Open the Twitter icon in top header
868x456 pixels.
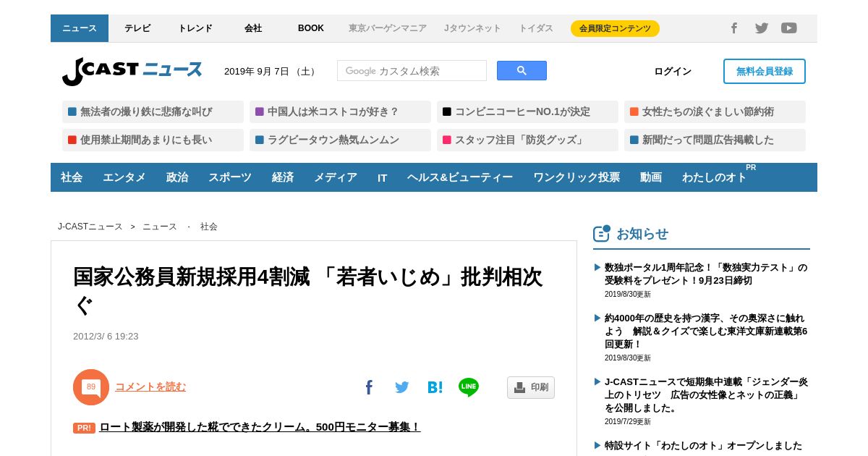[x=762, y=28]
